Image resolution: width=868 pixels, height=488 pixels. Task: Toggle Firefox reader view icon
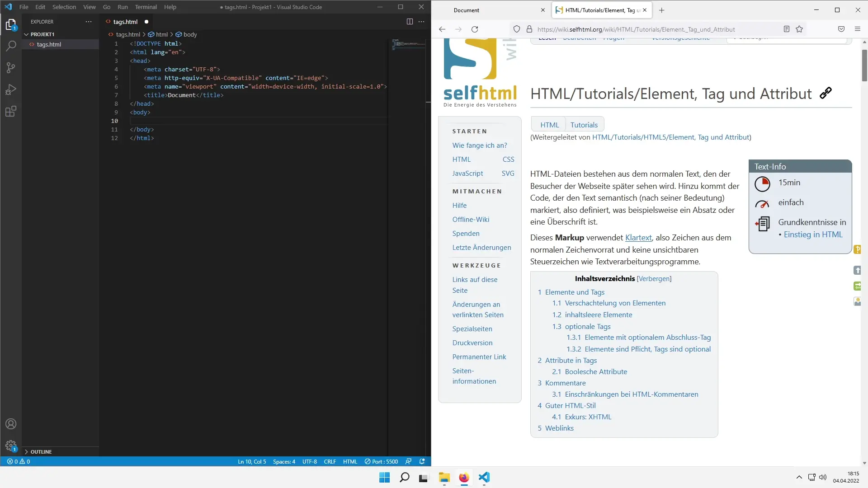point(787,29)
